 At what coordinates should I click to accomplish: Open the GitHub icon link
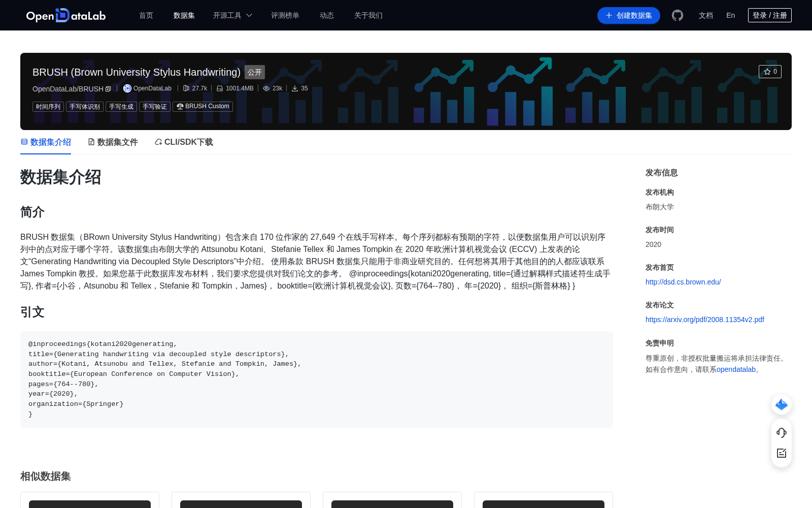click(678, 15)
